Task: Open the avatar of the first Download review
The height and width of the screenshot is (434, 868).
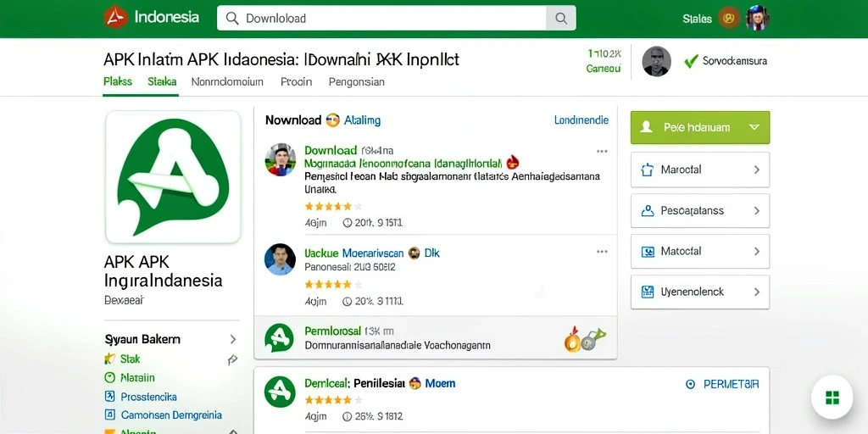Action: 280,160
